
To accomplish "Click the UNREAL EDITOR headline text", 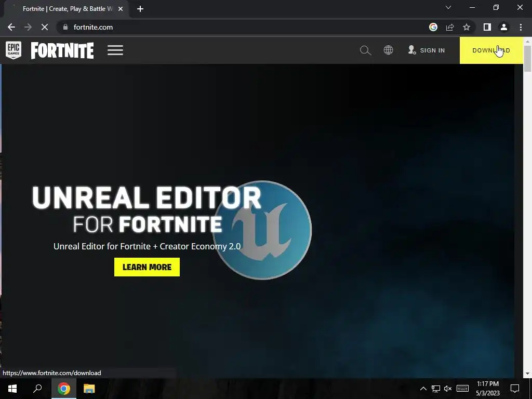I will click(147, 197).
